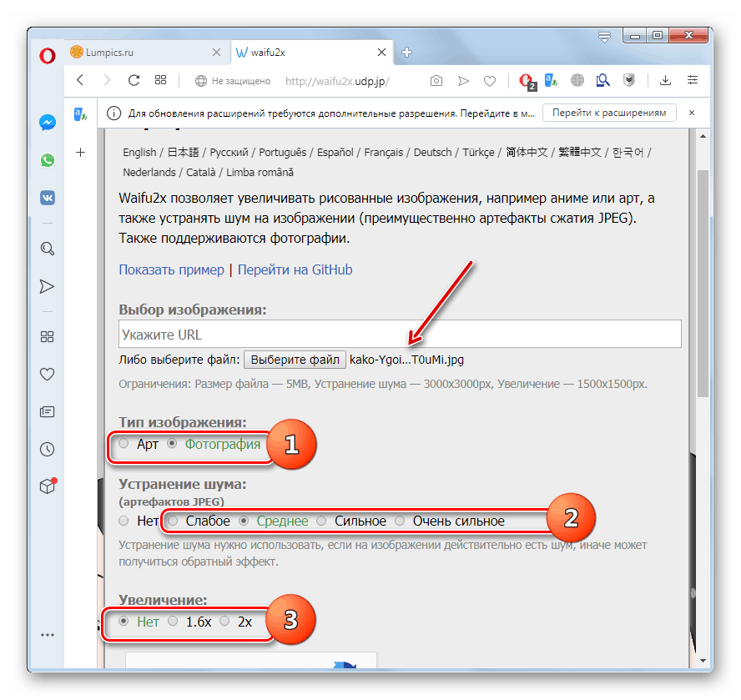Image resolution: width=741 pixels, height=700 pixels.
Task: Add a sidebar panel with plus icon
Action: coord(80,152)
